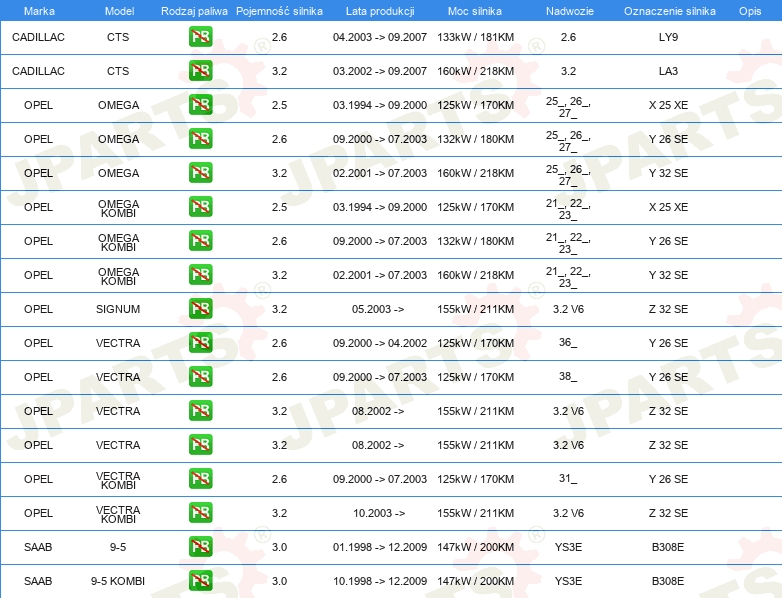Click the fuel icon for Vectra with body 38_
782x598 pixels.
[x=200, y=377]
